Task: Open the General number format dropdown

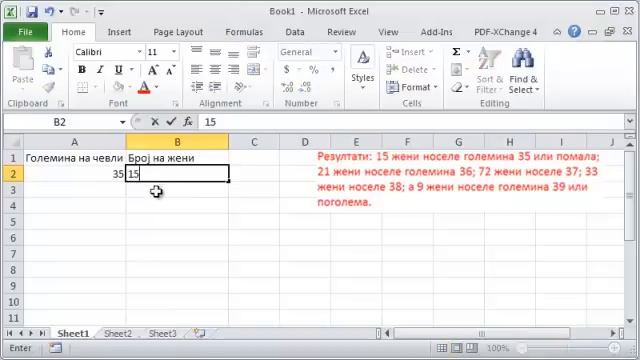Action: [x=336, y=52]
